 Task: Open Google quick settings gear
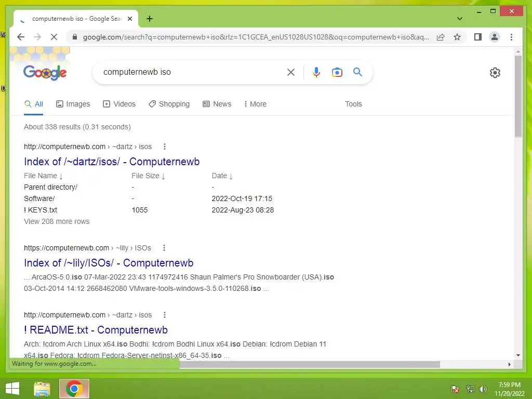pos(495,72)
